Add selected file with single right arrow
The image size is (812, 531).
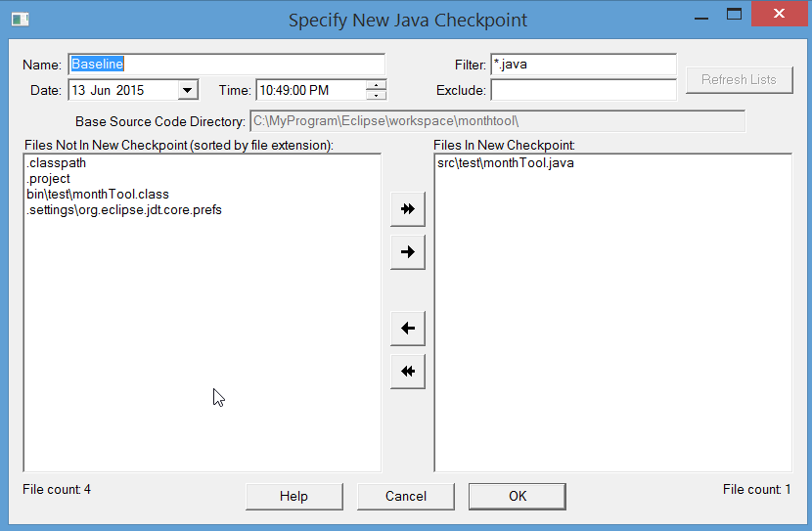click(x=408, y=252)
